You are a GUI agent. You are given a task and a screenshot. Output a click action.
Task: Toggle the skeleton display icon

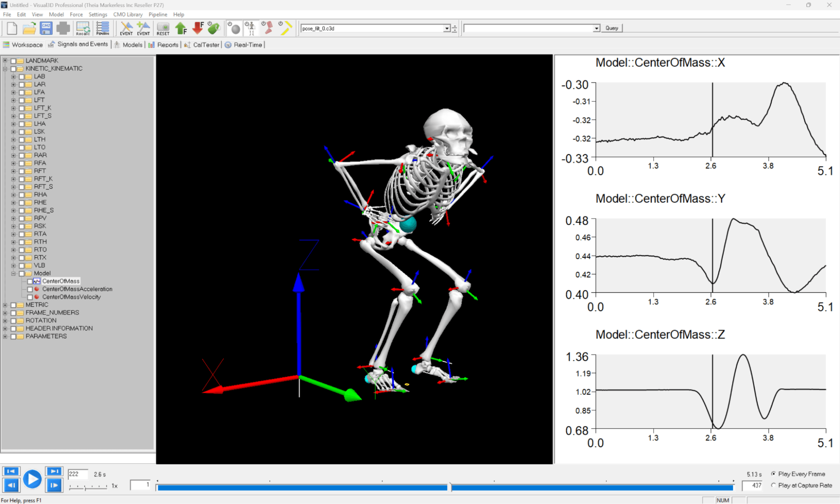pos(250,28)
